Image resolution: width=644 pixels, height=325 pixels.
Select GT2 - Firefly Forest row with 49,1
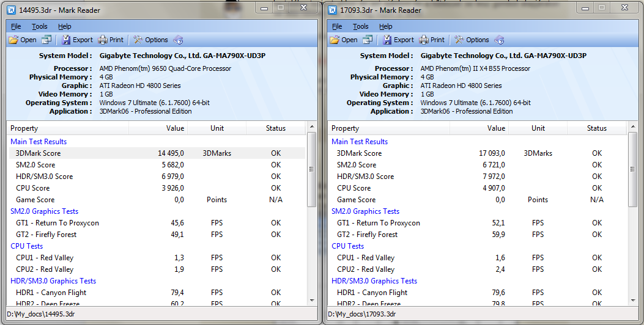[x=157, y=235]
